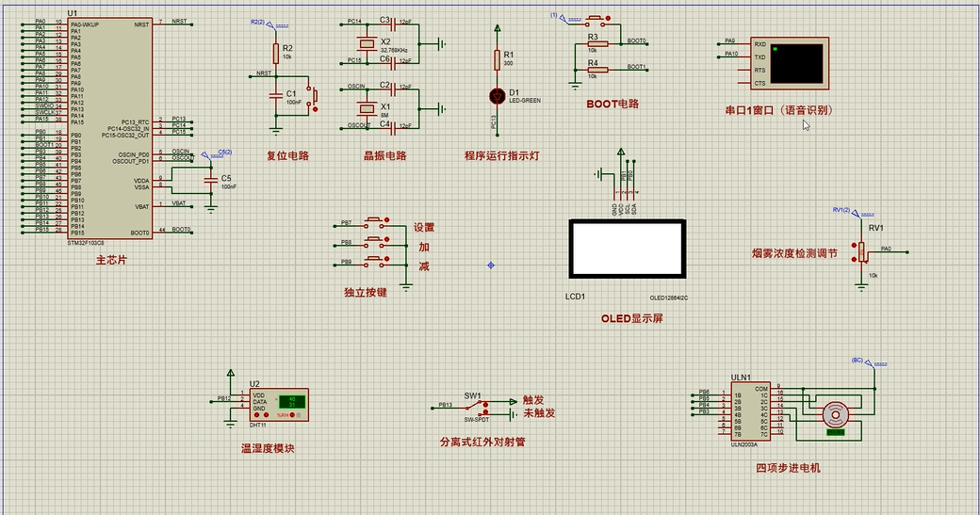Image resolution: width=980 pixels, height=515 pixels.
Task: Select the ULN2003A driver chip ULN1
Action: click(751, 411)
